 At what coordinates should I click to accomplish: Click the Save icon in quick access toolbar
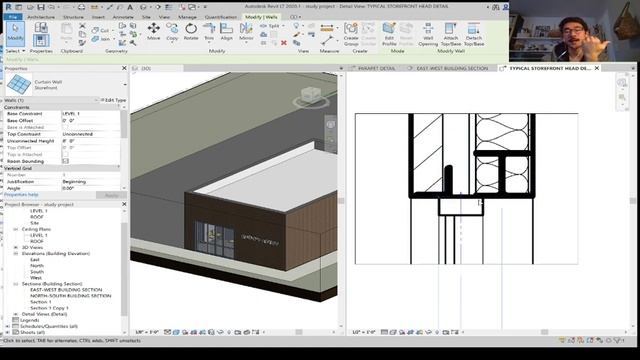(x=40, y=7)
